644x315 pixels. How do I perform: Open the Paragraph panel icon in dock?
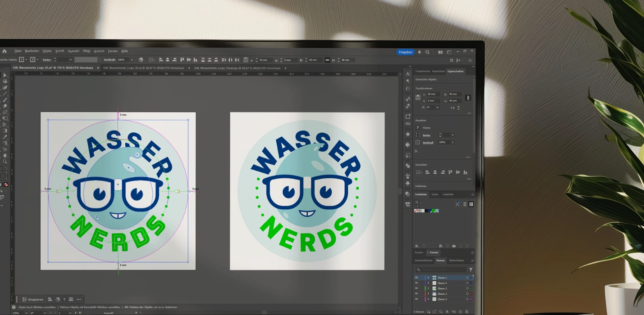tap(408, 81)
